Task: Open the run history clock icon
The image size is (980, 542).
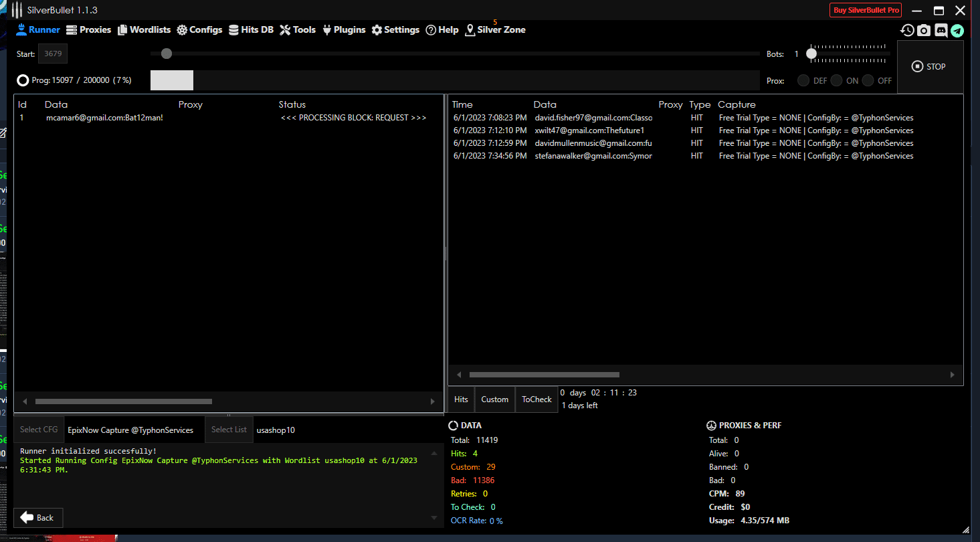Action: click(x=907, y=30)
